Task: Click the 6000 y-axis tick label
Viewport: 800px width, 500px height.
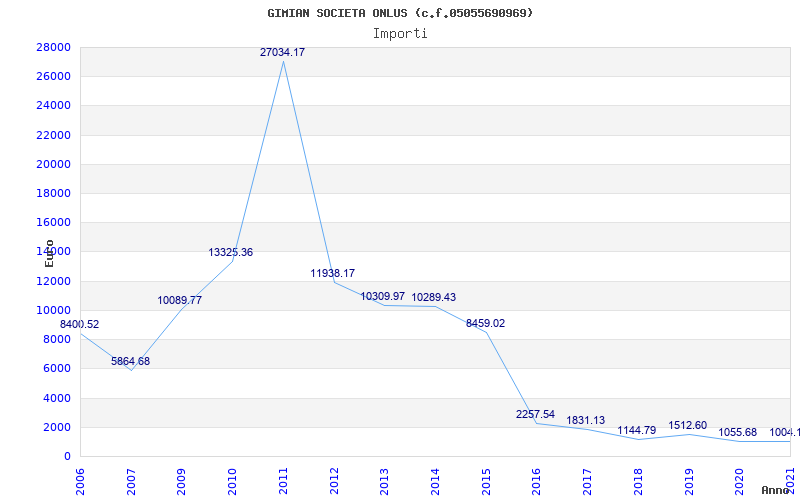Action: coord(57,369)
